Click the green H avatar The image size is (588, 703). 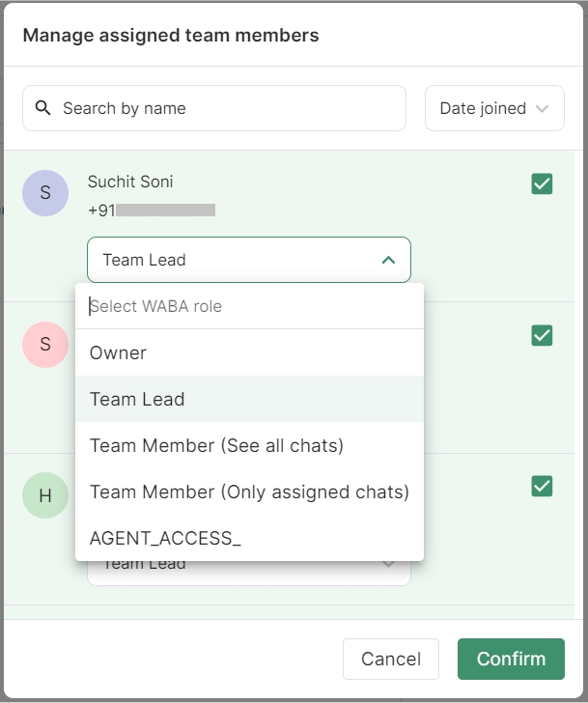[45, 495]
